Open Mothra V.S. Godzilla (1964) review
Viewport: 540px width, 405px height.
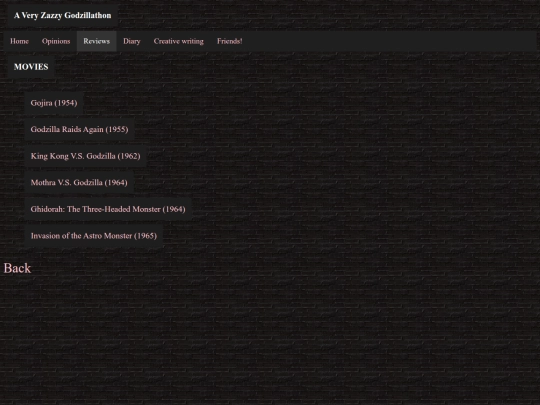[x=79, y=183]
